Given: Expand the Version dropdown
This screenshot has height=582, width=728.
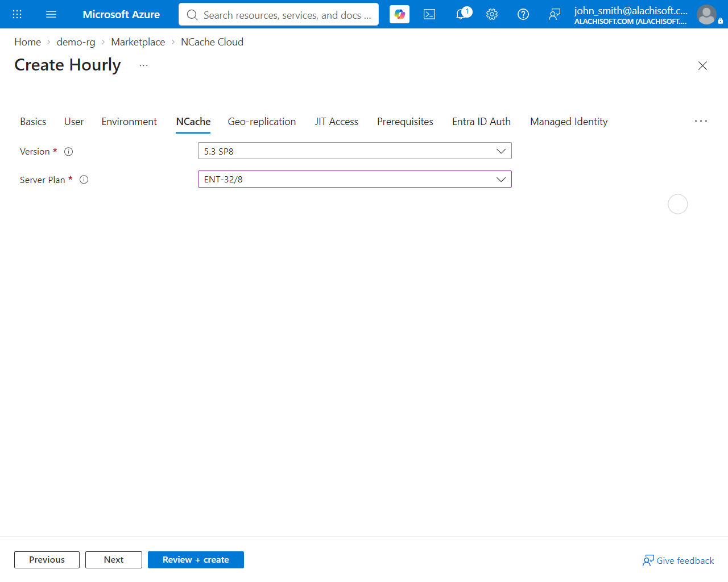Looking at the screenshot, I should (x=355, y=151).
